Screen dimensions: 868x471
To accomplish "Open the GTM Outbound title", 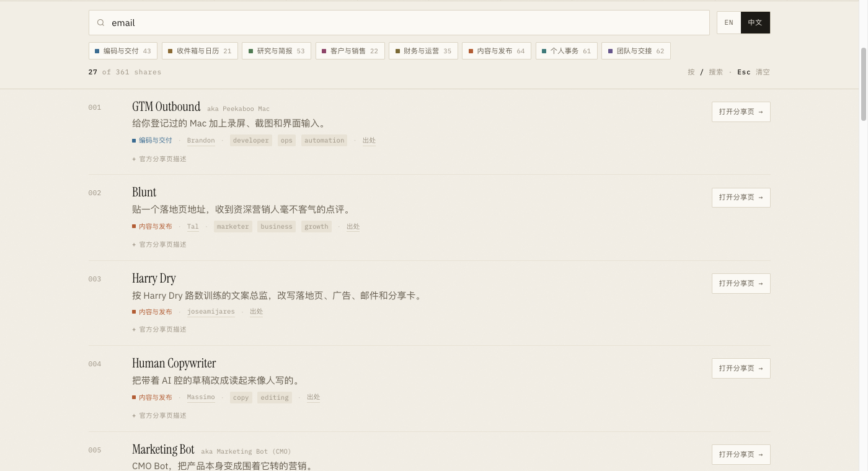I will [166, 107].
